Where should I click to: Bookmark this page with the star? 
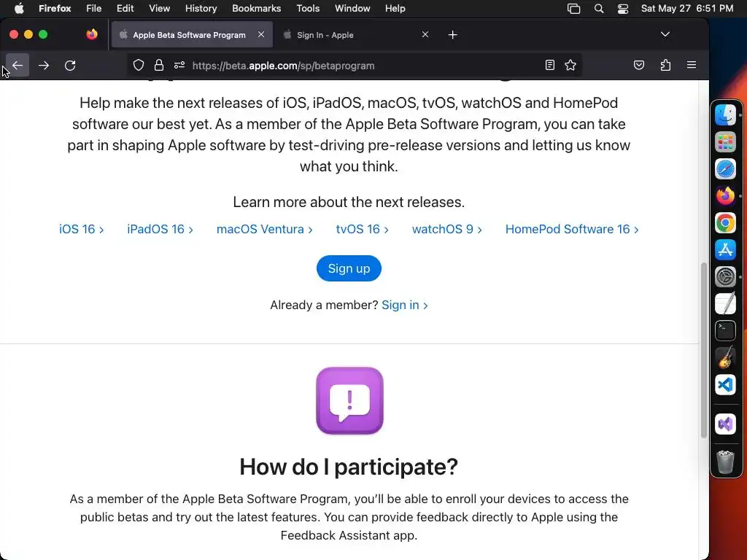(x=570, y=65)
